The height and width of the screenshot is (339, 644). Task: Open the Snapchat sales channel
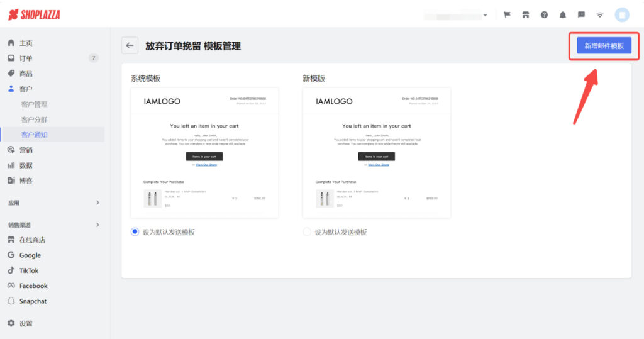click(33, 301)
